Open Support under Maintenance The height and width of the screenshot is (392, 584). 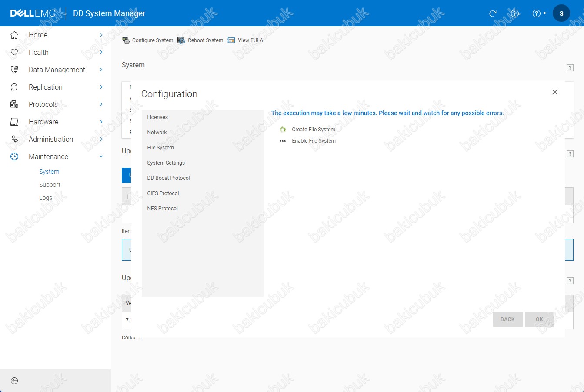click(x=50, y=185)
